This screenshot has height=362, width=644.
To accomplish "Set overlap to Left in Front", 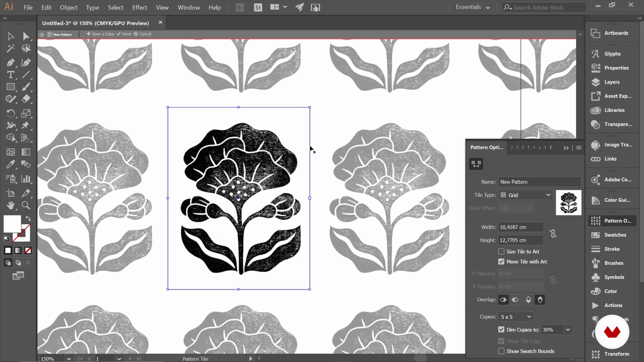I will (503, 299).
